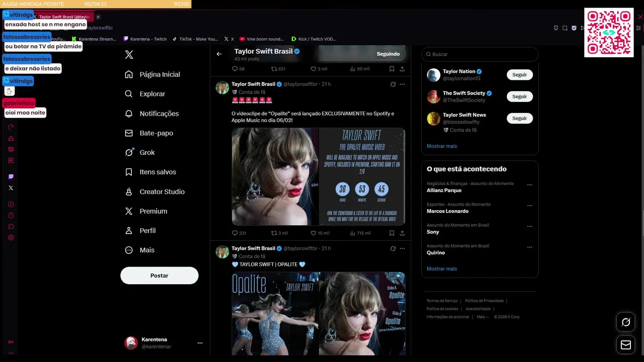The width and height of the screenshot is (644, 362).
Task: Open Karentena - Twitch bookmark
Action: (145, 39)
